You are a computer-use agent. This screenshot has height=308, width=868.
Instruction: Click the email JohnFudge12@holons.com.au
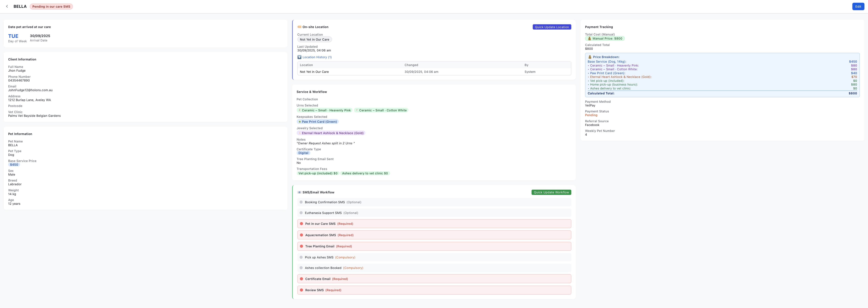pos(30,90)
